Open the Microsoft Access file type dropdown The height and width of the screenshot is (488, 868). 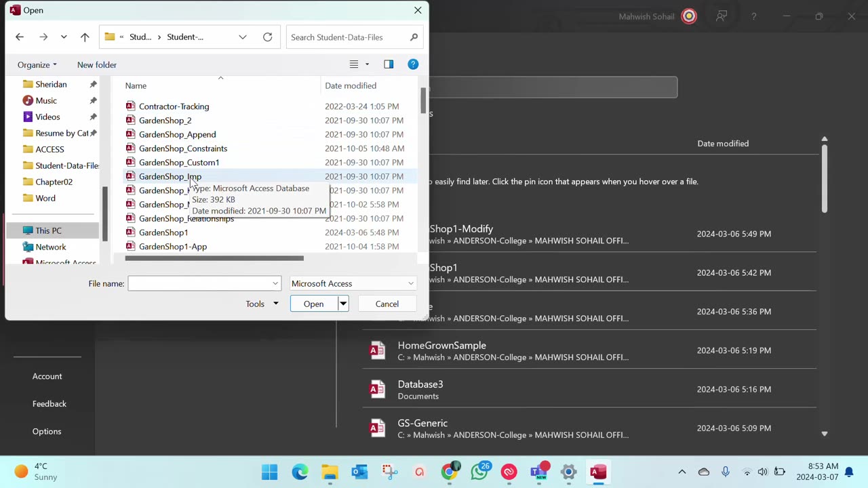click(353, 283)
